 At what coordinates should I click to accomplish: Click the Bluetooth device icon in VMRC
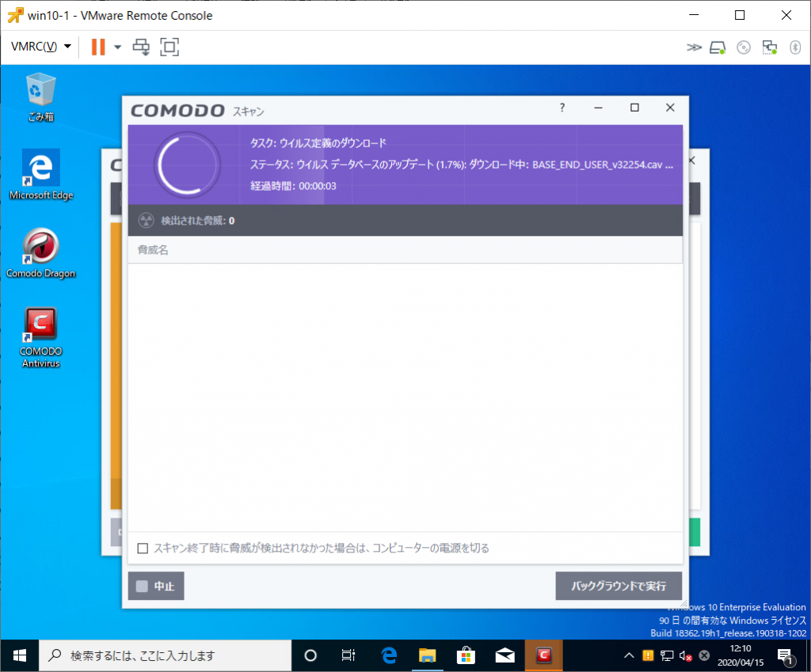pos(795,47)
